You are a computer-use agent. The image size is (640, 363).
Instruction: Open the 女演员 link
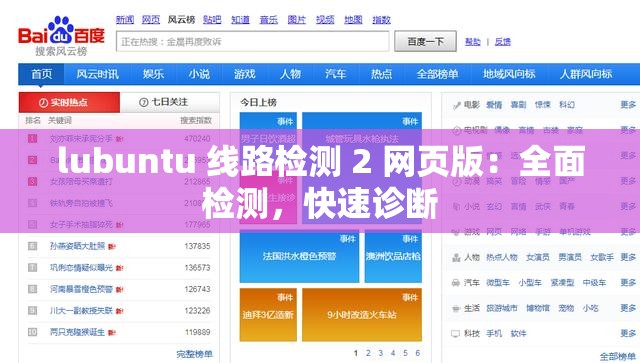click(x=538, y=257)
